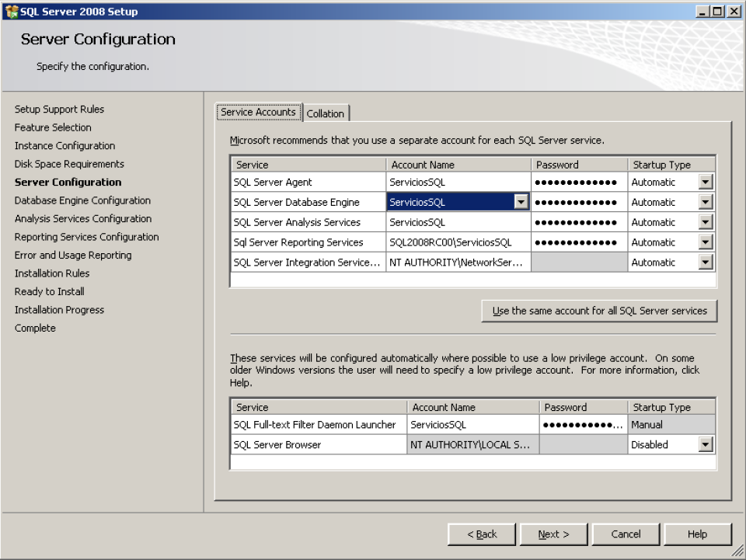
Task: Click the Use the same account for all SQL Server services button
Action: click(598, 311)
